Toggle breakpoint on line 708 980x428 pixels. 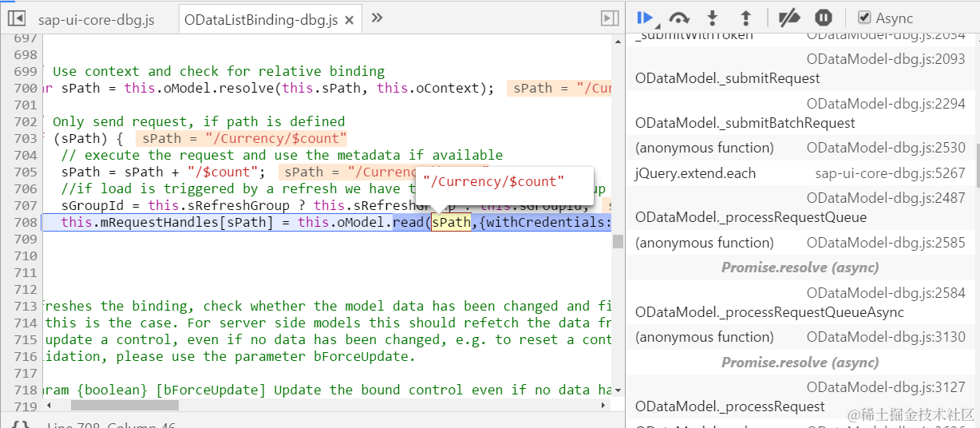pos(26,222)
